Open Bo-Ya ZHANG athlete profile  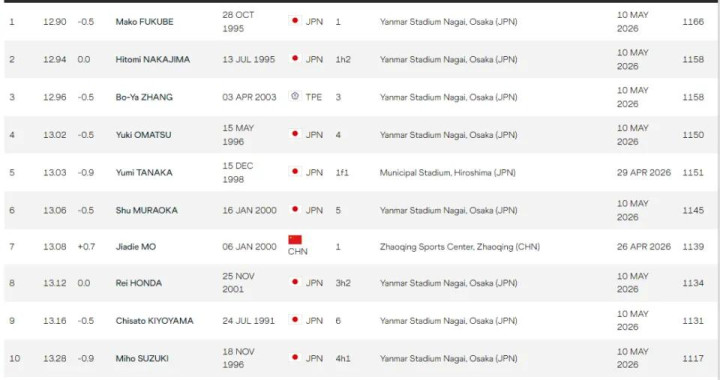144,97
